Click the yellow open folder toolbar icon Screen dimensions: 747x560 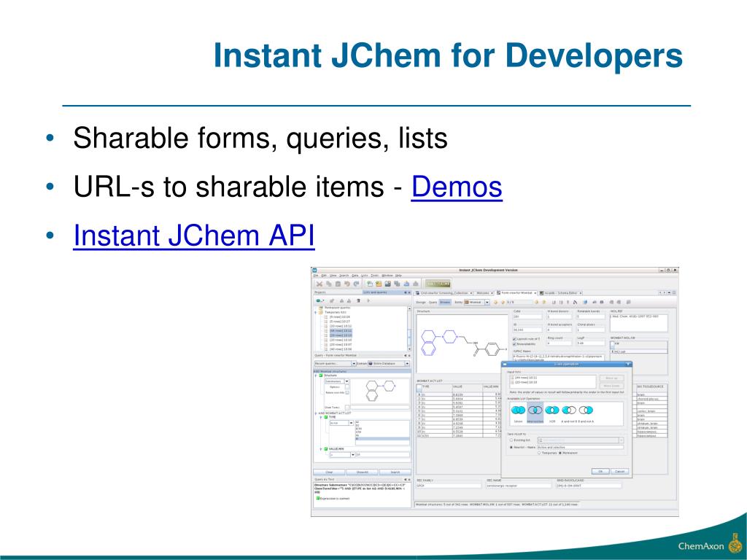point(379,284)
